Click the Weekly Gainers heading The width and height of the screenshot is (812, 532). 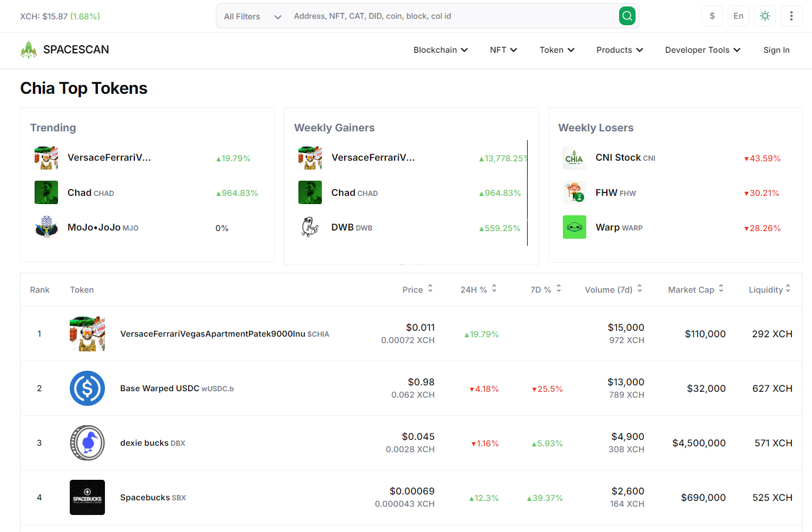click(334, 128)
